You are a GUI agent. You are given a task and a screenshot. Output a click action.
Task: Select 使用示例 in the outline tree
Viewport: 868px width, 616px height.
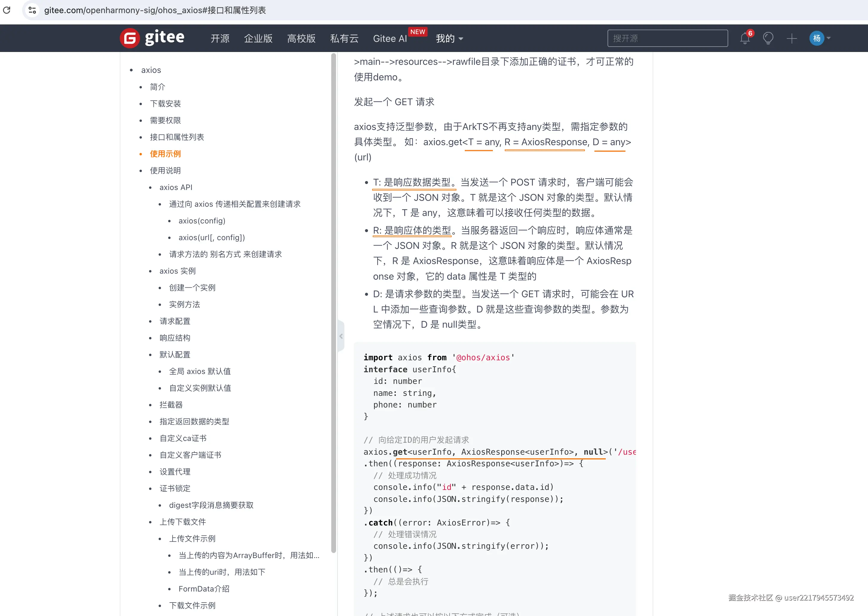click(165, 154)
